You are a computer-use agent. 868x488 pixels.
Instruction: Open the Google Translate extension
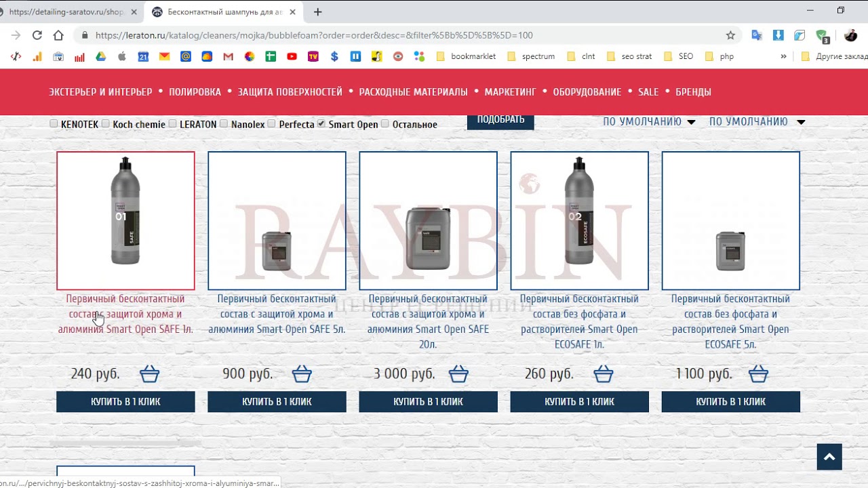[757, 35]
